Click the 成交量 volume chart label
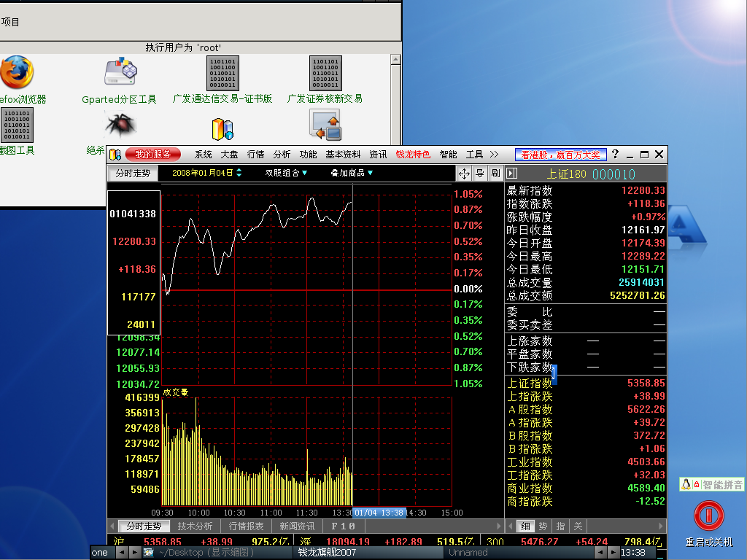This screenshot has width=747, height=560. point(175,392)
